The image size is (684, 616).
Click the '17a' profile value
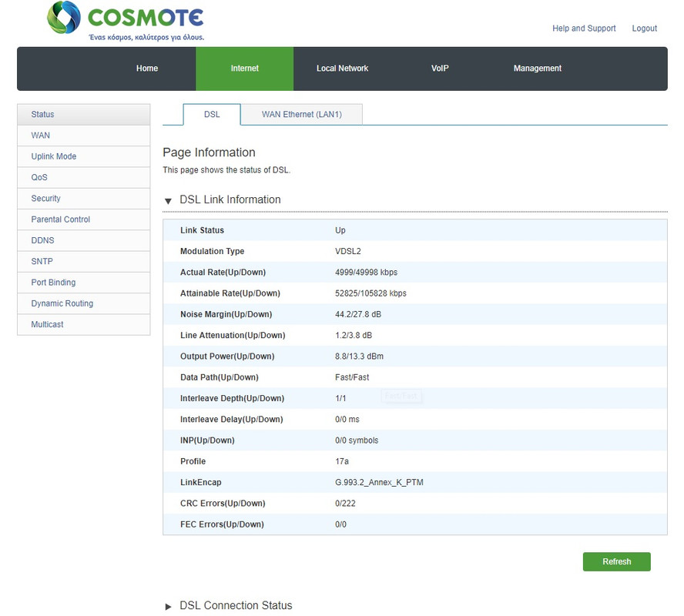point(342,461)
